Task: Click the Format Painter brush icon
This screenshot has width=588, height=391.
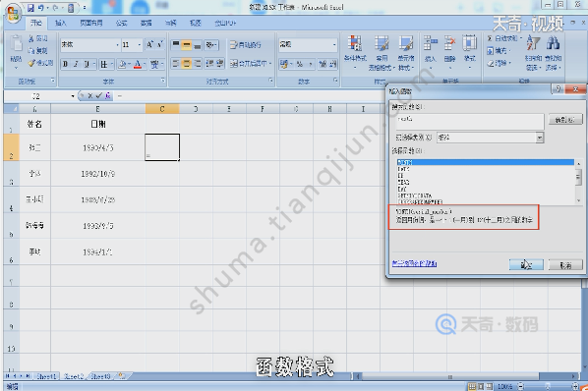Action: [x=31, y=63]
